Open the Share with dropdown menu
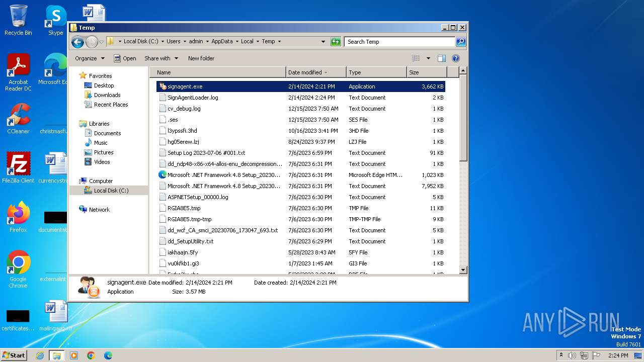 [161, 58]
